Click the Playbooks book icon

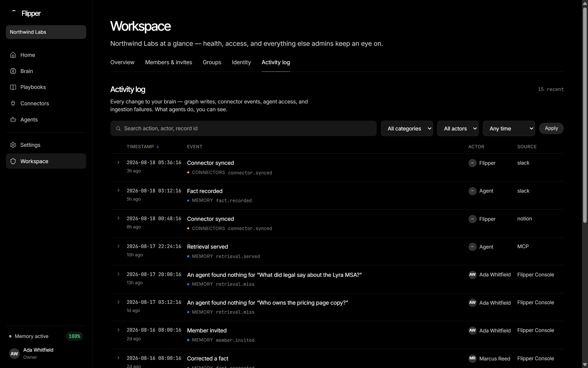point(13,87)
